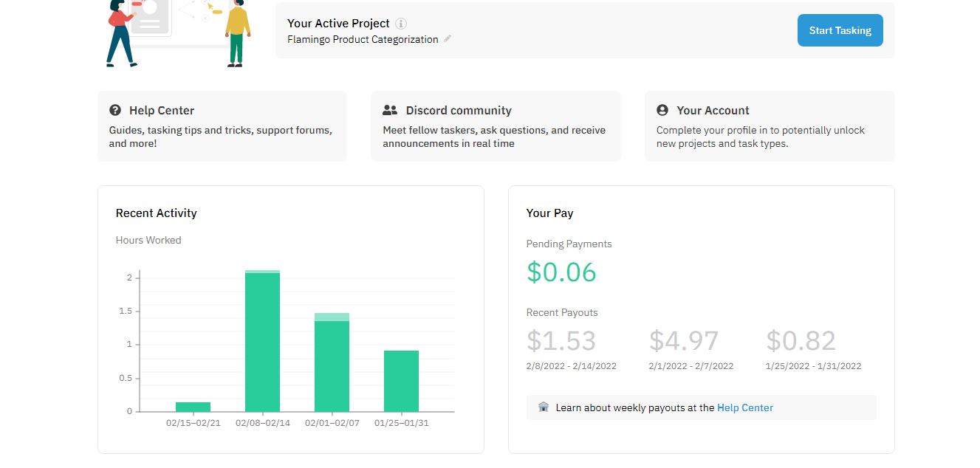The image size is (980, 468).
Task: Select the 02/15–02/21 bar in the chart
Action: tap(191, 406)
